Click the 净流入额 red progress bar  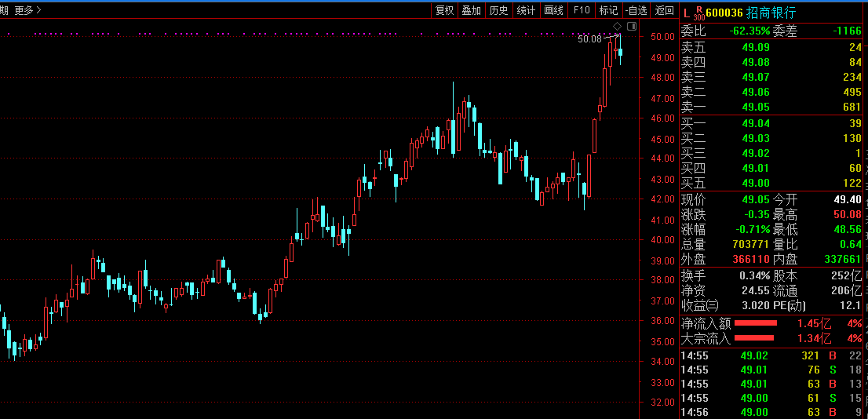(756, 322)
